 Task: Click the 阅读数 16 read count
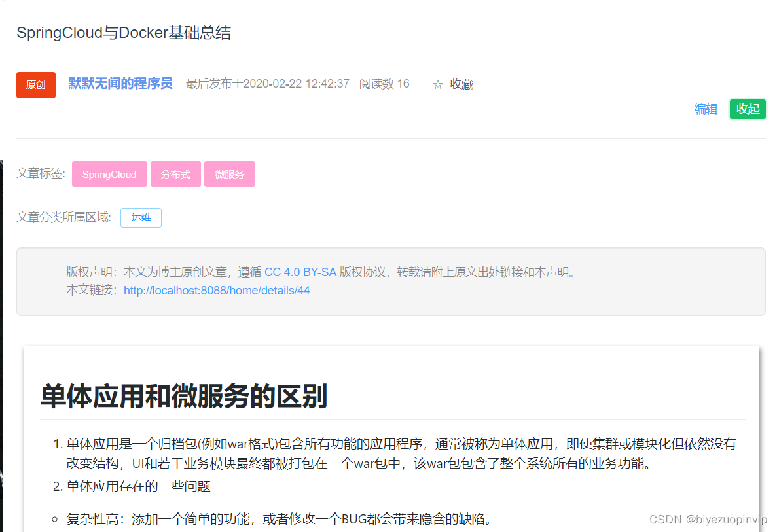384,84
